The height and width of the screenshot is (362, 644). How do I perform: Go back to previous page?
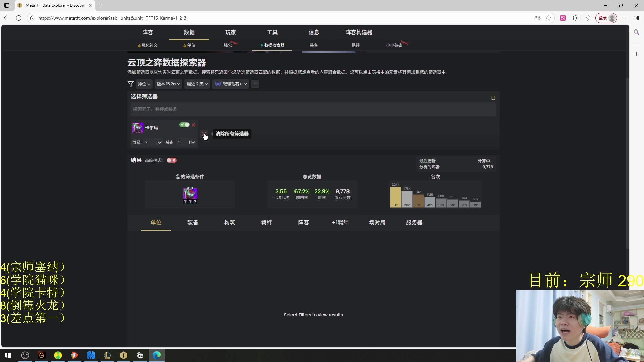(x=7, y=18)
